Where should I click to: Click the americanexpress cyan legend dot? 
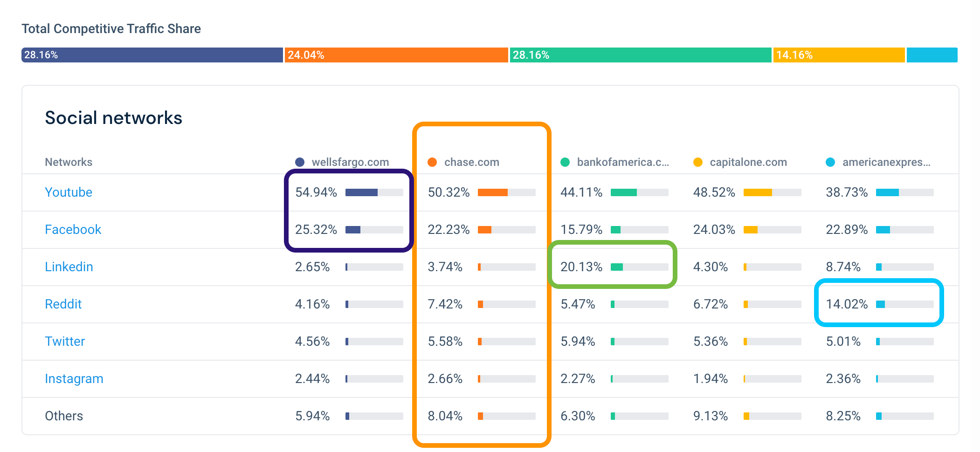(x=830, y=162)
